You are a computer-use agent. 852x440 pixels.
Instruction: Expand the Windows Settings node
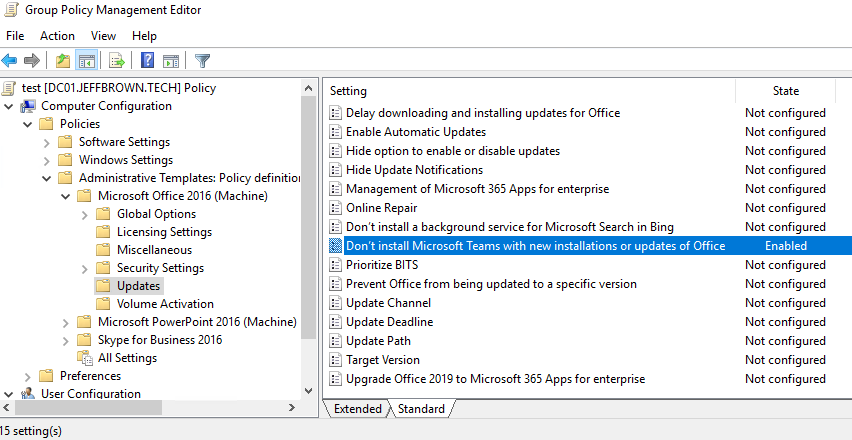(x=47, y=161)
